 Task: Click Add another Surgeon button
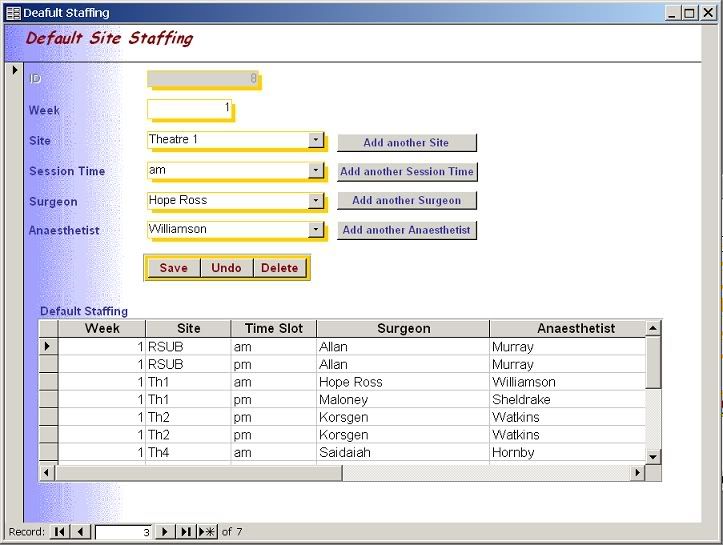406,201
